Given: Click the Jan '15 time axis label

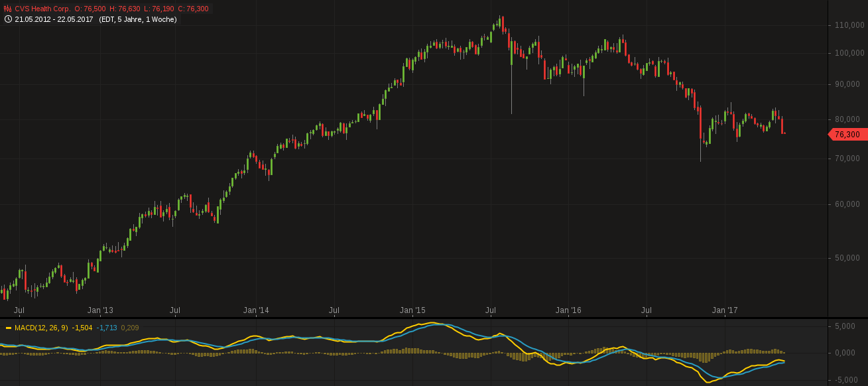Looking at the screenshot, I should tap(412, 310).
